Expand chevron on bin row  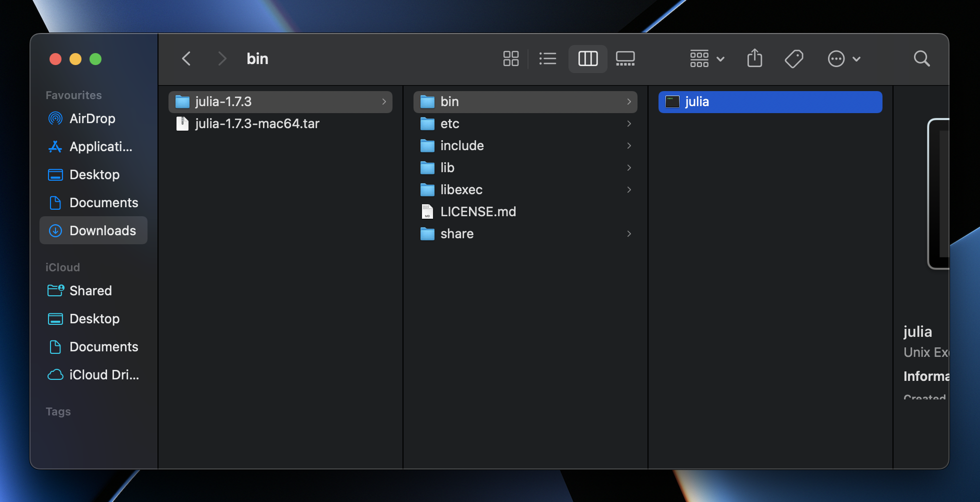pyautogui.click(x=628, y=102)
